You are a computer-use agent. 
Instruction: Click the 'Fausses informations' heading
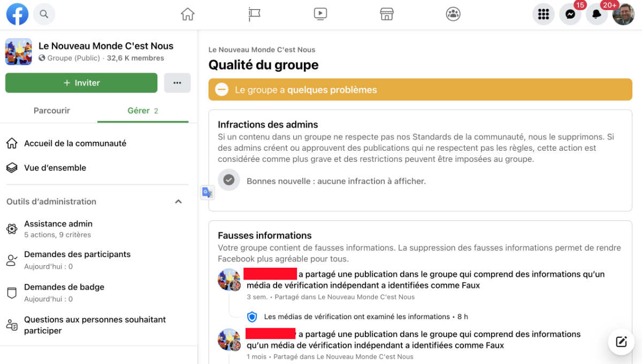[x=265, y=235]
